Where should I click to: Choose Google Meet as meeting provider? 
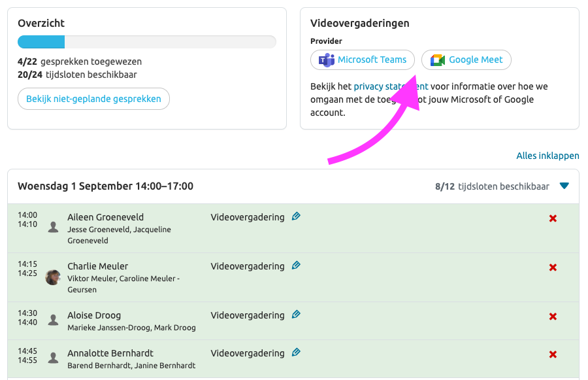(466, 60)
